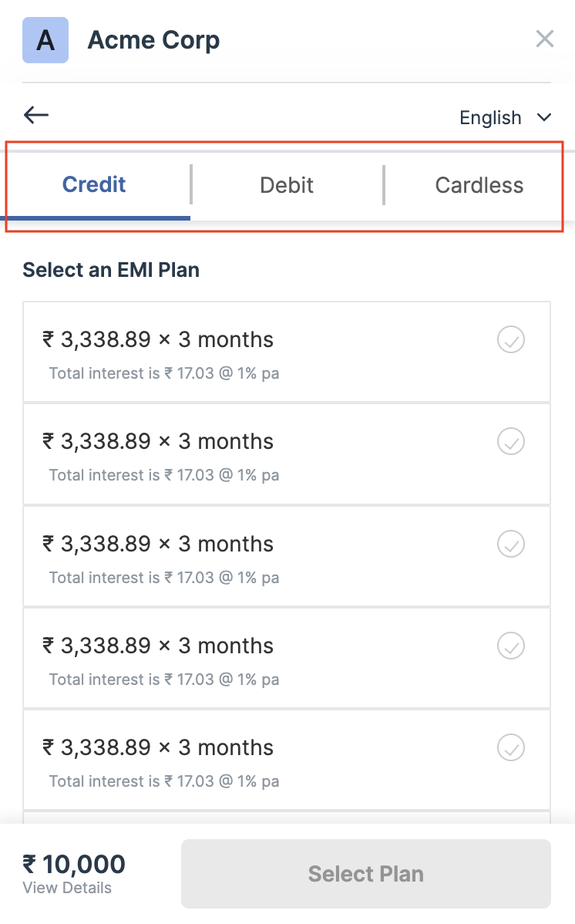Click the blue underline indicator under Credit

(94, 218)
